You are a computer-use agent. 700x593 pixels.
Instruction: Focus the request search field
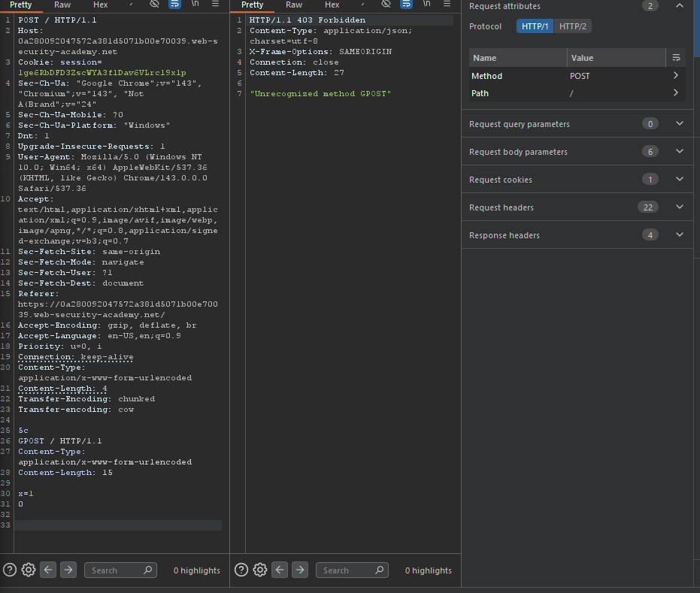120,570
